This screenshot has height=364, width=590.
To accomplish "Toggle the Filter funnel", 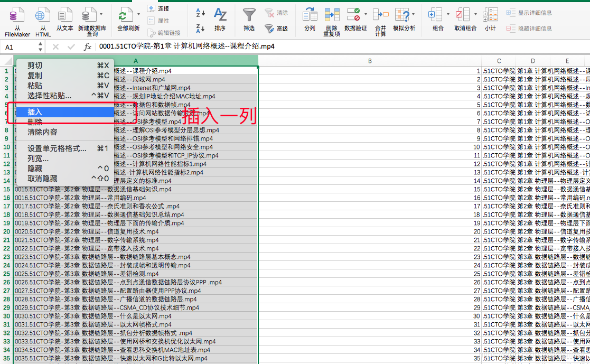I will (x=249, y=20).
